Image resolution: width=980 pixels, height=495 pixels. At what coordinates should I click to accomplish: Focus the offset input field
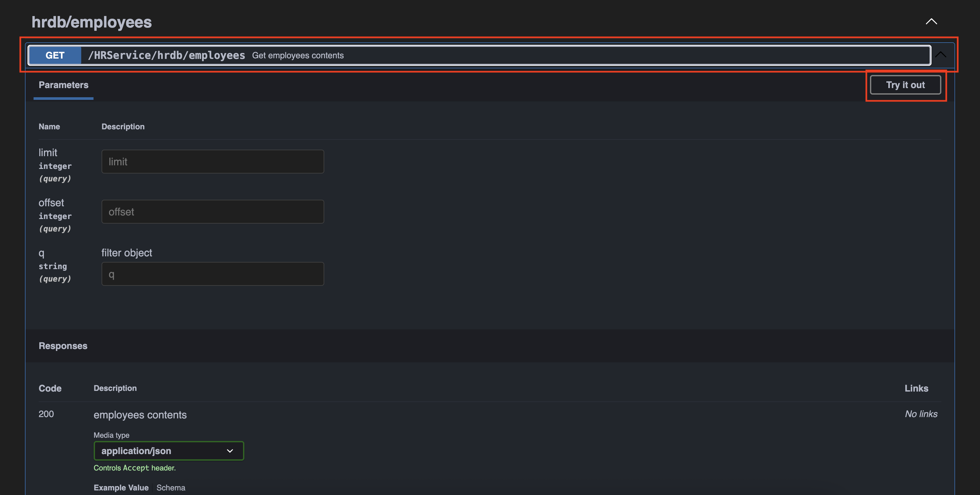[213, 212]
